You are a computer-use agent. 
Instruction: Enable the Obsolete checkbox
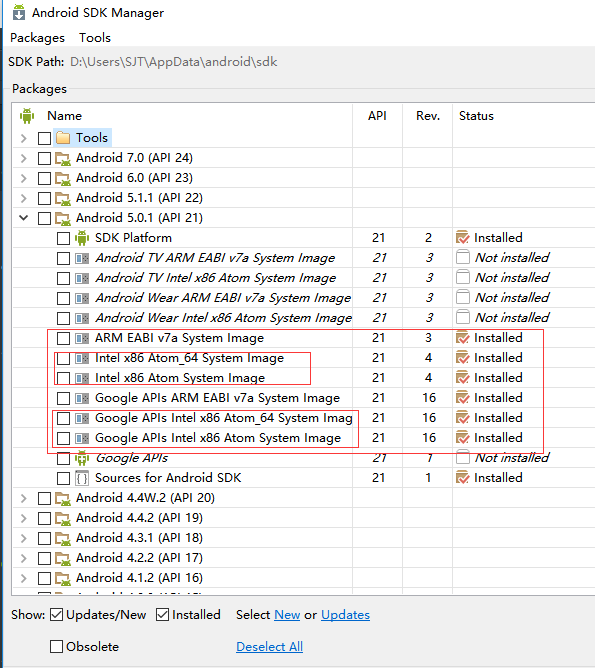click(56, 647)
